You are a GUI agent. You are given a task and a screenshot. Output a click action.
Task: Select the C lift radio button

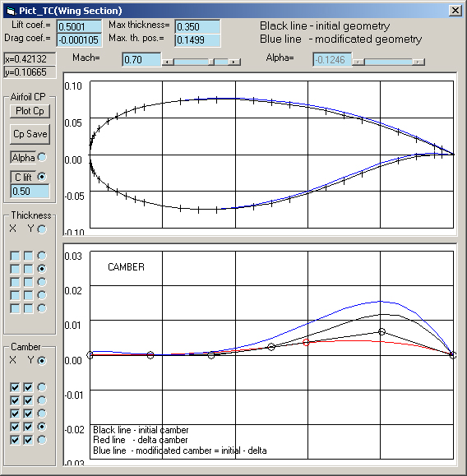click(x=42, y=177)
